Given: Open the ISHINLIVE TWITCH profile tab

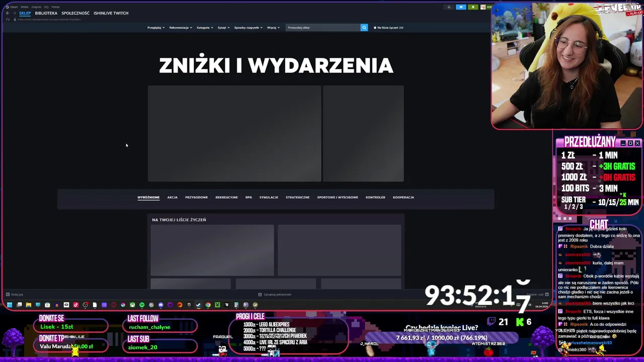Looking at the screenshot, I should coord(111,13).
